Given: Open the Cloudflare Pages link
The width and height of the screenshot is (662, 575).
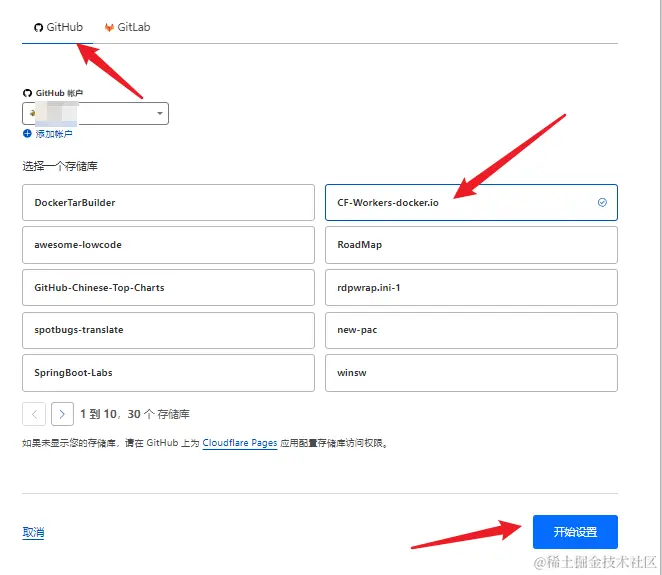Looking at the screenshot, I should pos(240,443).
